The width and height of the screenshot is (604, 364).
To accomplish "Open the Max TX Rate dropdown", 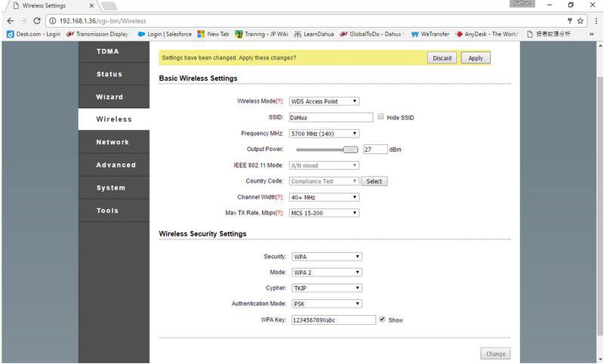I will point(324,213).
